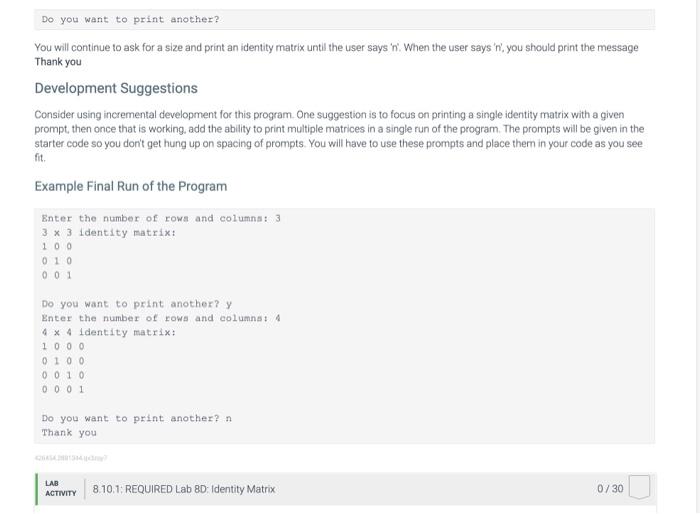This screenshot has width=700, height=514.
Task: Click the line Enter the number of rows and columns: 3
Action: point(161,218)
